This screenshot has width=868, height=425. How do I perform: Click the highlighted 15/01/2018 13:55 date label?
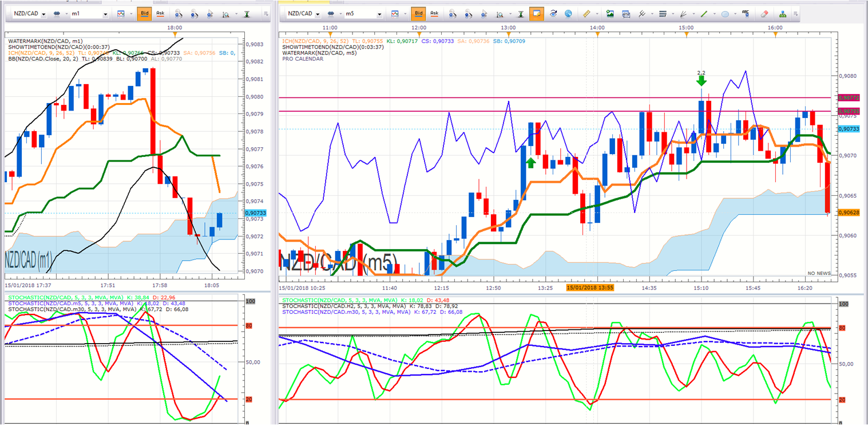590,288
